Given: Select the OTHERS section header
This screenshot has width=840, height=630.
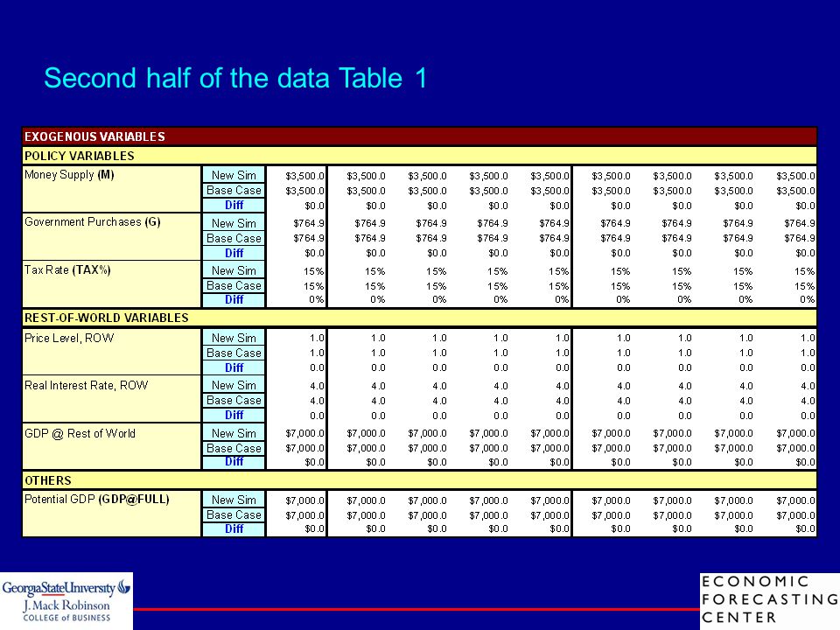Looking at the screenshot, I should 419,480.
